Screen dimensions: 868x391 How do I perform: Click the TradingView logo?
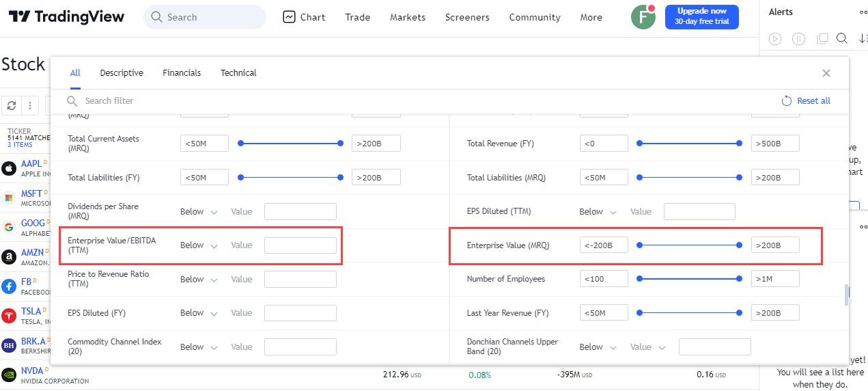[x=67, y=17]
